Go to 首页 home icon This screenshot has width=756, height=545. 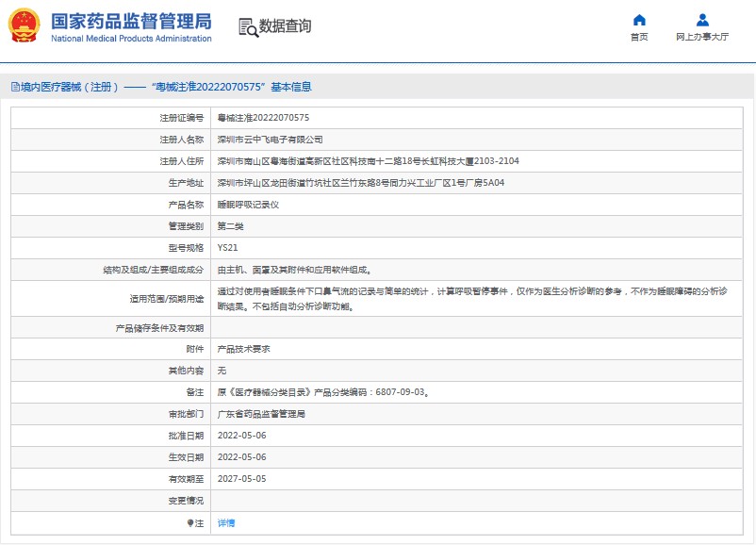click(639, 20)
